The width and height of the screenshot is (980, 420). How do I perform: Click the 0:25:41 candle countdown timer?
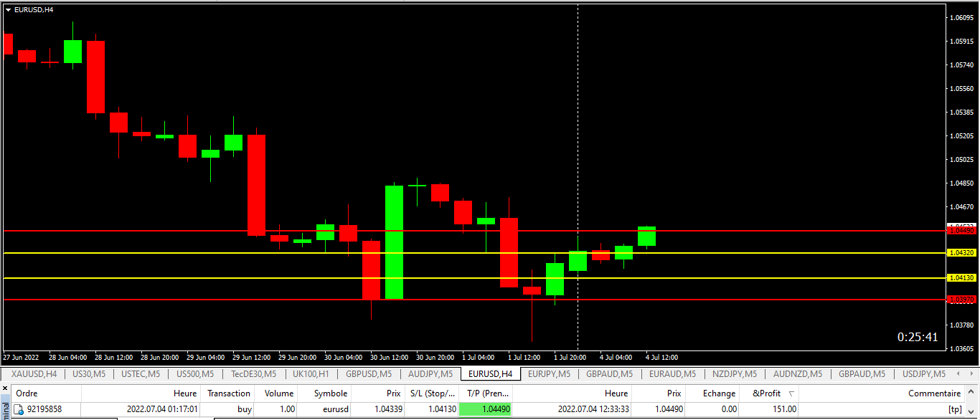(918, 337)
